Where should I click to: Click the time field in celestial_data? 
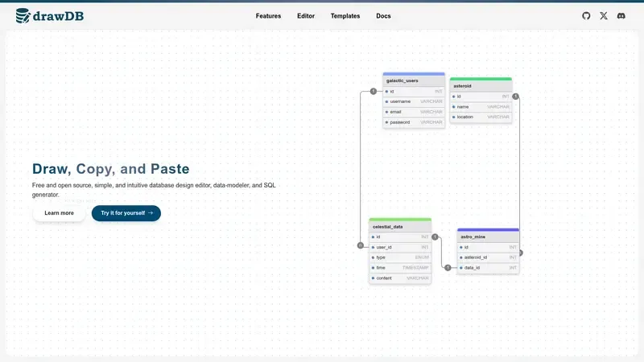click(400, 268)
